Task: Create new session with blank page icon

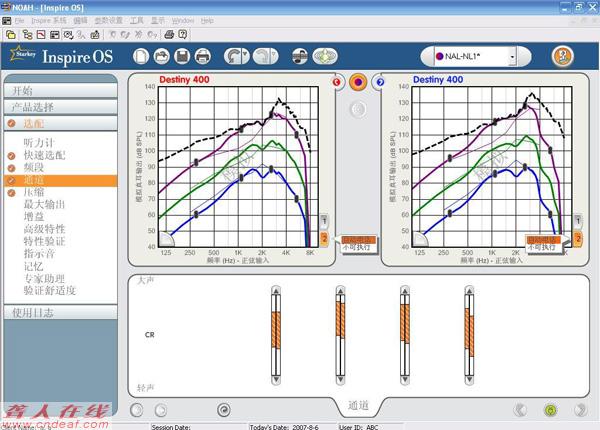Action: click(x=141, y=56)
